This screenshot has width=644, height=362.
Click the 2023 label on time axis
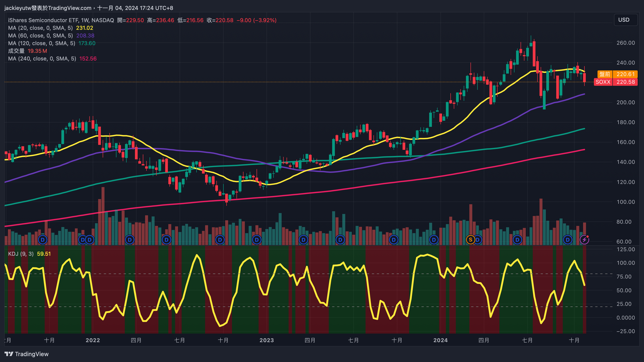click(x=266, y=340)
